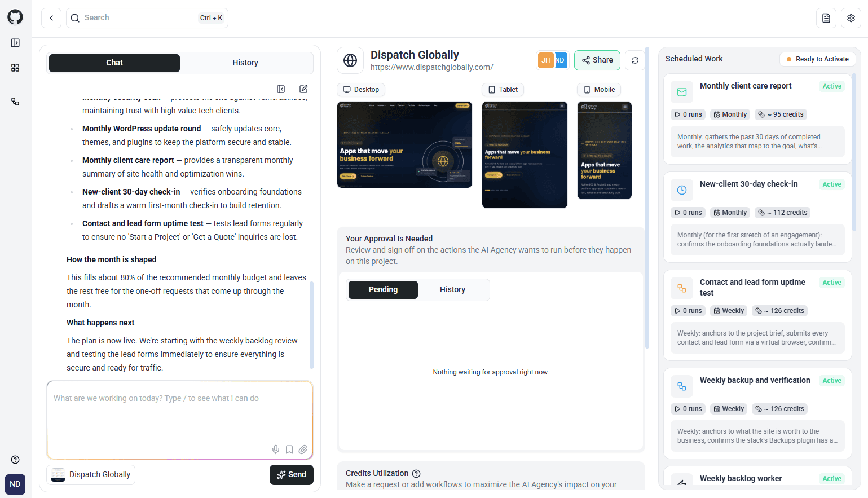The height and width of the screenshot is (498, 868).
Task: Click the chat panel scrollbar
Action: point(311,325)
